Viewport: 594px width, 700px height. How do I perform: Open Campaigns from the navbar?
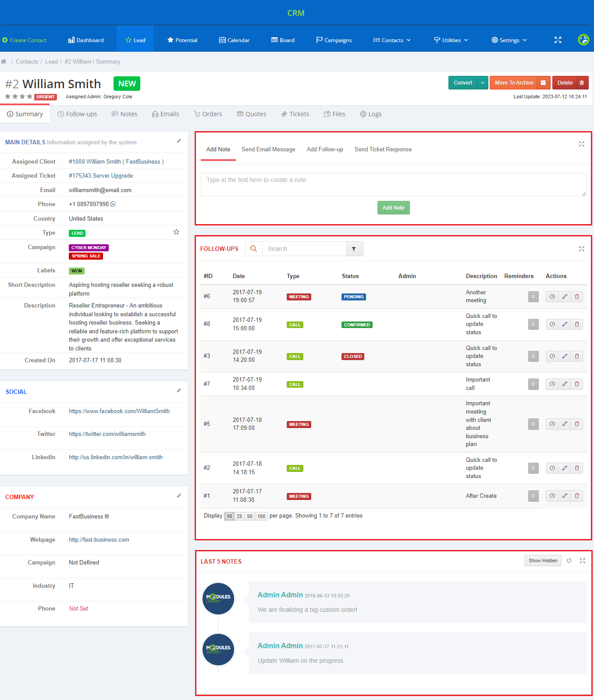coord(334,40)
